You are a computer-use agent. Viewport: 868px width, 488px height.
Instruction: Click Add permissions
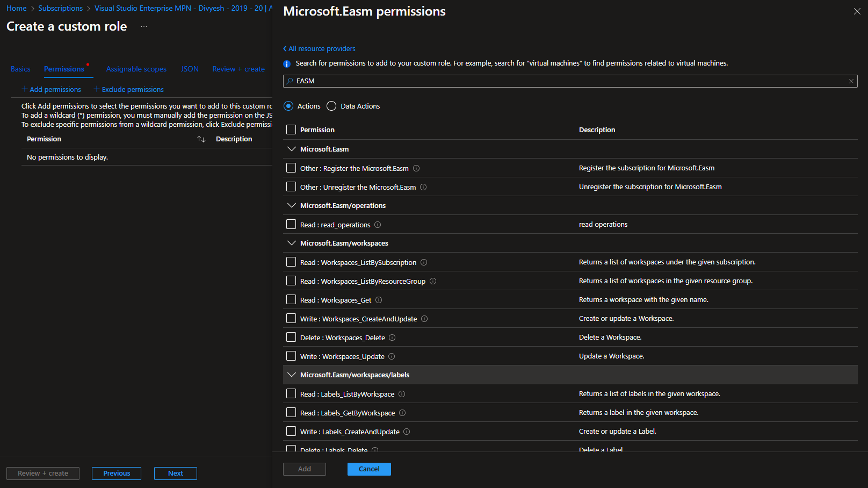pyautogui.click(x=52, y=90)
